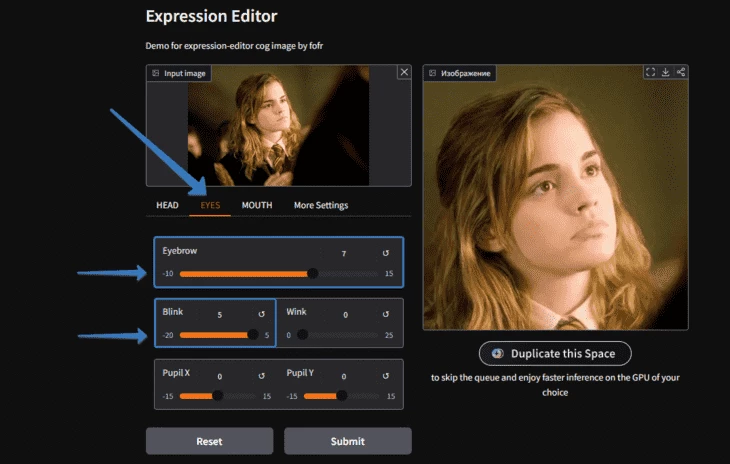Open the MOUTH tab
The width and height of the screenshot is (730, 464).
coord(257,205)
